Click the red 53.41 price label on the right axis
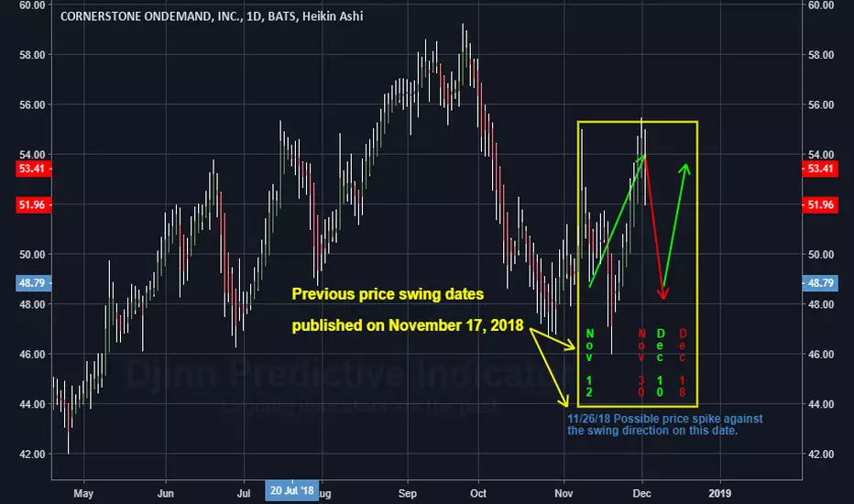Image resolution: width=854 pixels, height=504 pixels. [820, 169]
